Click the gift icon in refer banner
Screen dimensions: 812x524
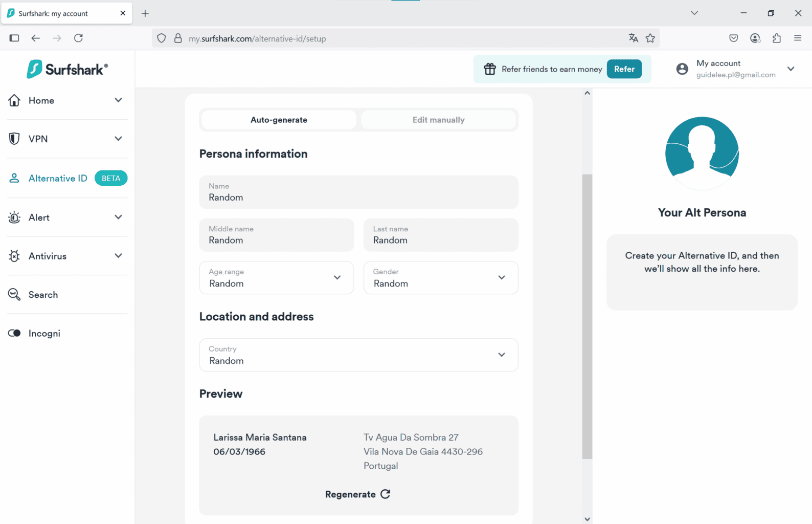490,69
